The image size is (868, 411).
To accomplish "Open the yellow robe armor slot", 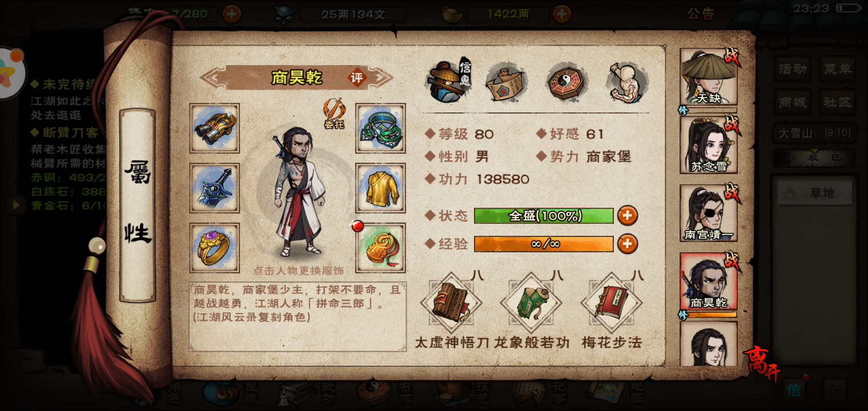I will coord(380,188).
